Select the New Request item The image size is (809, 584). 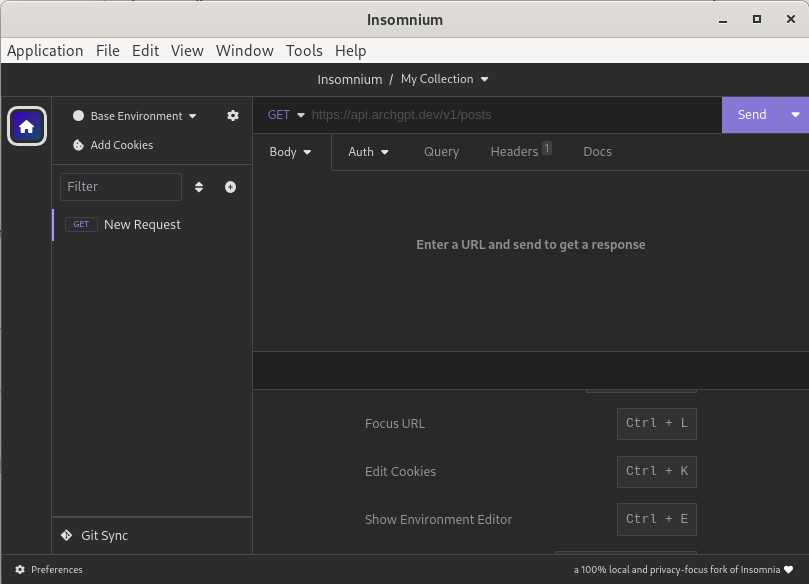(x=152, y=224)
